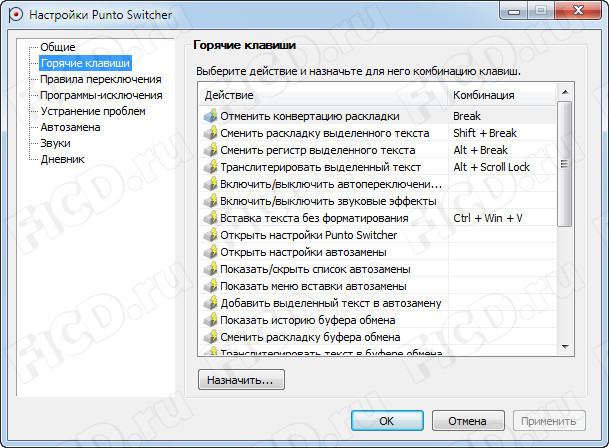This screenshot has height=448, width=609.
Task: Click the icon beside Открыть настройки автозамены
Action: coord(210,252)
